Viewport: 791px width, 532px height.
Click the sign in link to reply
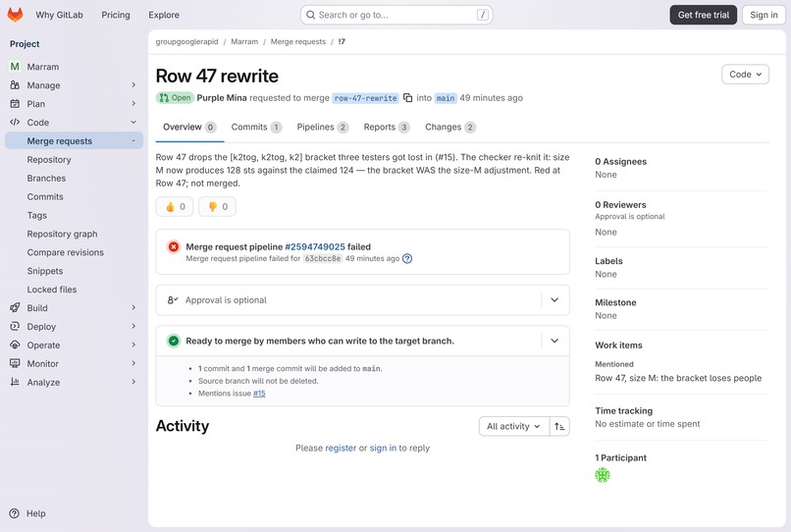(383, 449)
